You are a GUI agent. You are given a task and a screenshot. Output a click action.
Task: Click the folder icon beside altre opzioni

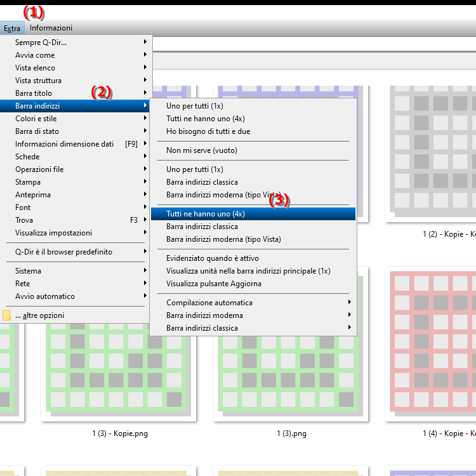pyautogui.click(x=7, y=315)
